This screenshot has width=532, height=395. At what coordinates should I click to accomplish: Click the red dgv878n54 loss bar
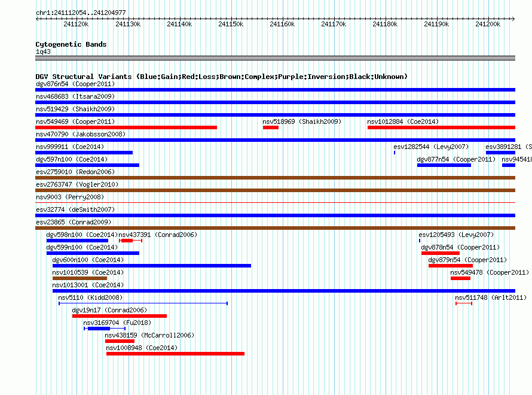point(441,253)
